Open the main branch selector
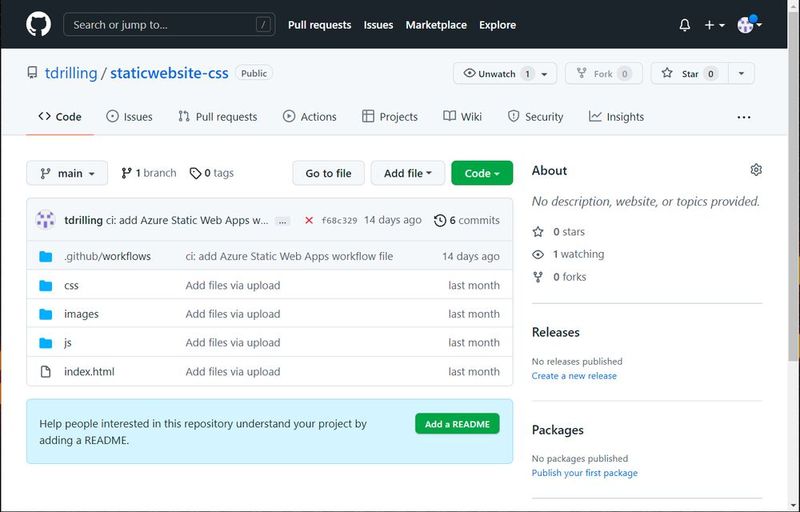The width and height of the screenshot is (800, 512). pos(67,173)
